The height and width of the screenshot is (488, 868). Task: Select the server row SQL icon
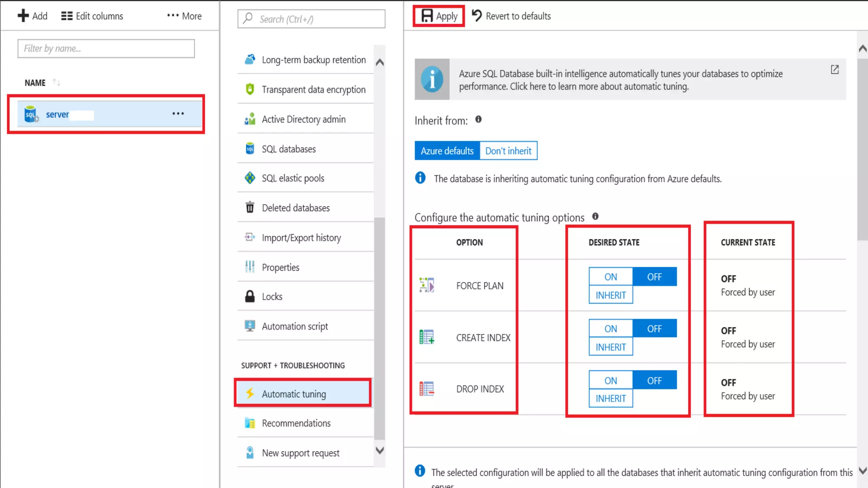pos(31,114)
